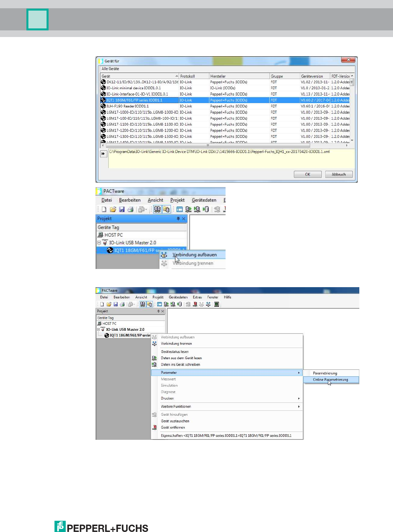Screen dimensions: 393x532
Task: Click the New file icon in the PACTware window lacking Extras menu
Action: (104, 209)
